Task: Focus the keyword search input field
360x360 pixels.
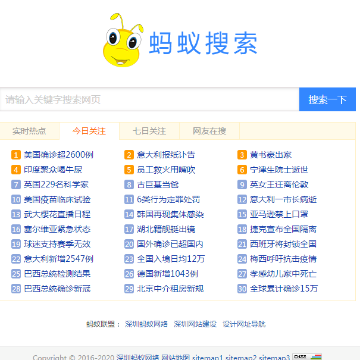Action: [149, 99]
